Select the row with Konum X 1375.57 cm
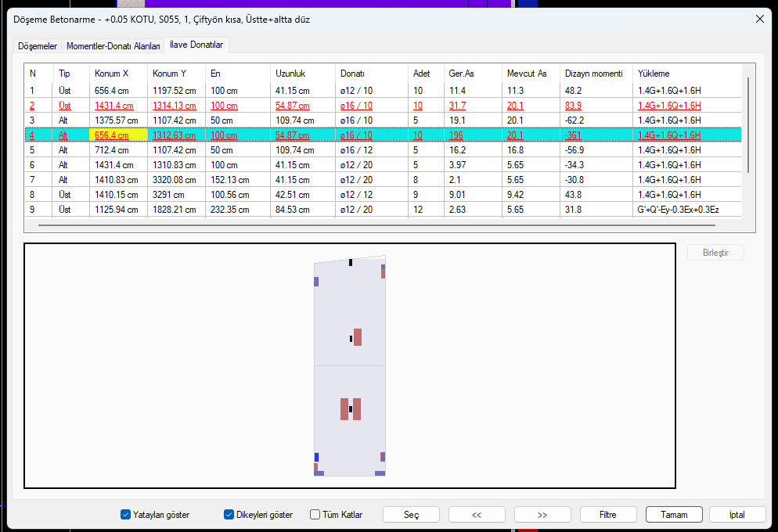Screen dimensions: 778x532 pos(383,120)
